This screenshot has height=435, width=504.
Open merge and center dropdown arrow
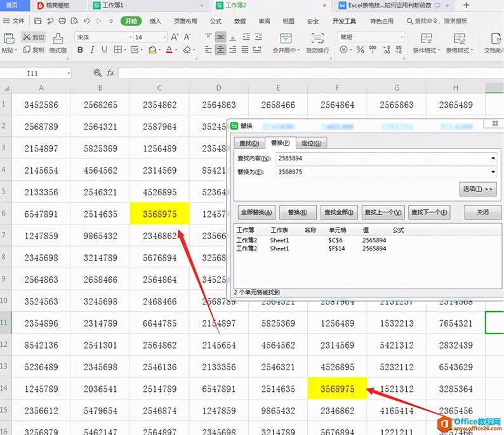[298, 50]
